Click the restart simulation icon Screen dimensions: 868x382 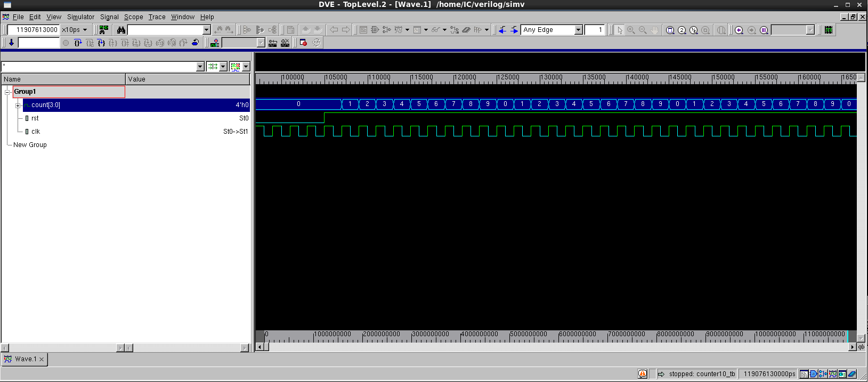click(195, 43)
